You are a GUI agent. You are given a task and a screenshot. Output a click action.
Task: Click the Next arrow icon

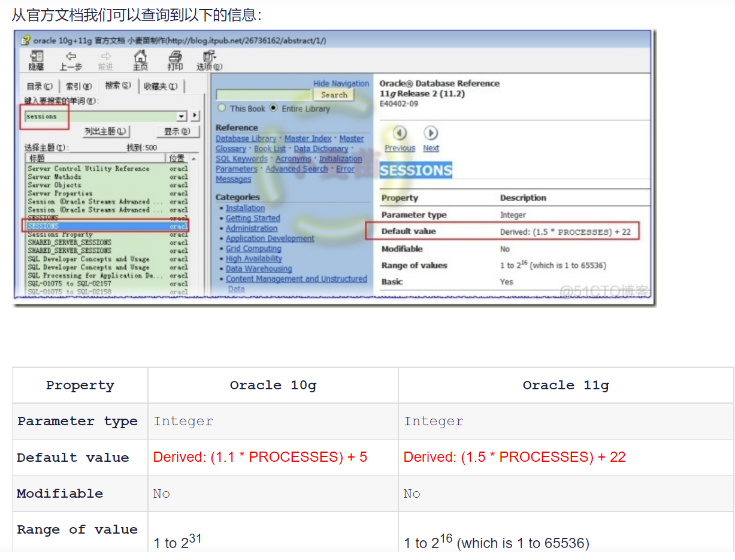(430, 133)
